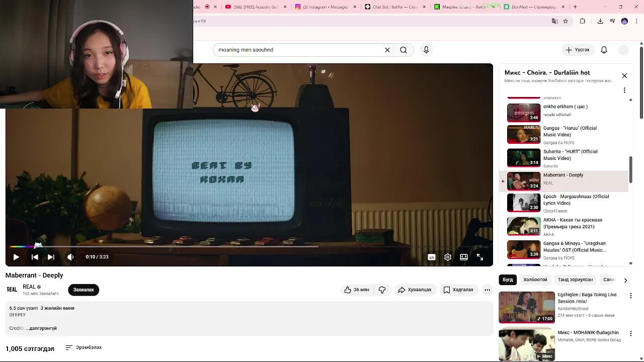Click the translate page icon
The height and width of the screenshot is (362, 644).
[x=554, y=21]
